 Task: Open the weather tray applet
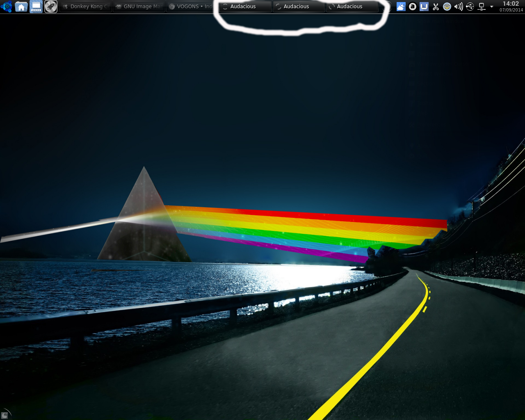point(401,7)
